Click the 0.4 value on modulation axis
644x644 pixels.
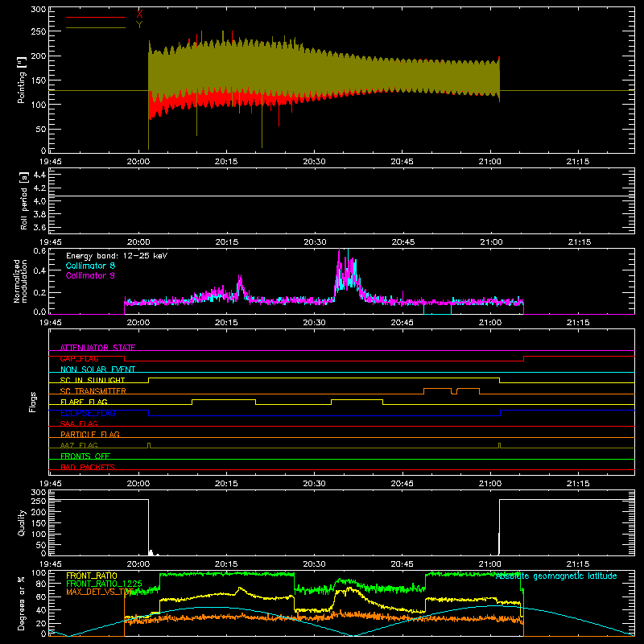pos(39,270)
